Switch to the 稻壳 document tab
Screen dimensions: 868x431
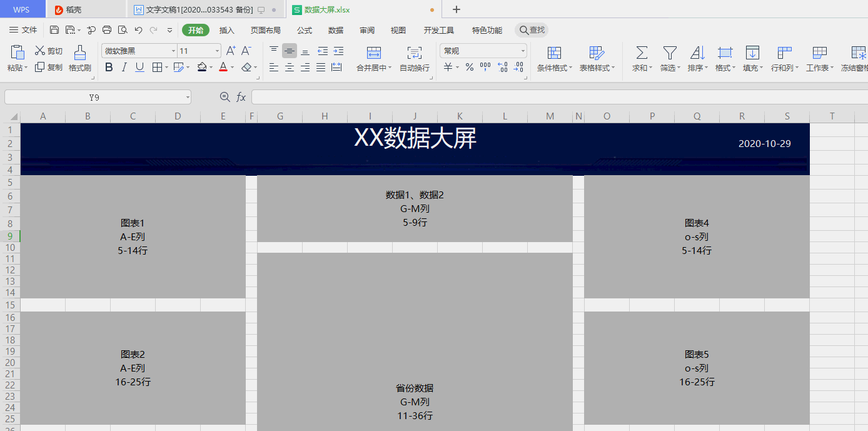[x=86, y=9]
